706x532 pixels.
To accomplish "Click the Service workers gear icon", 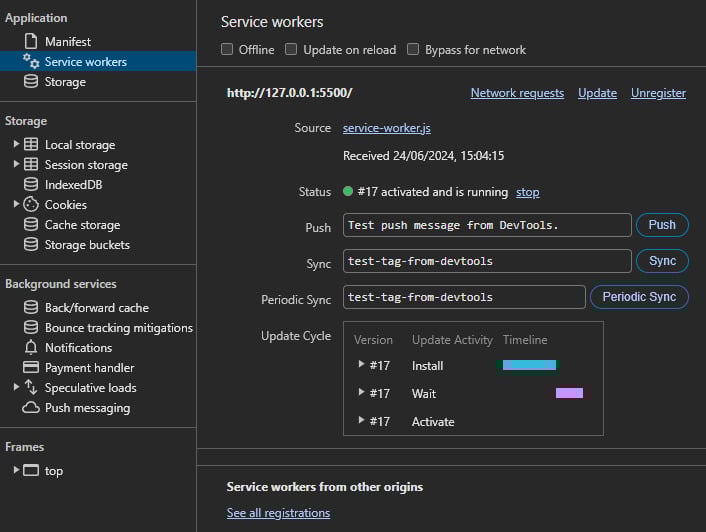I will tap(31, 62).
